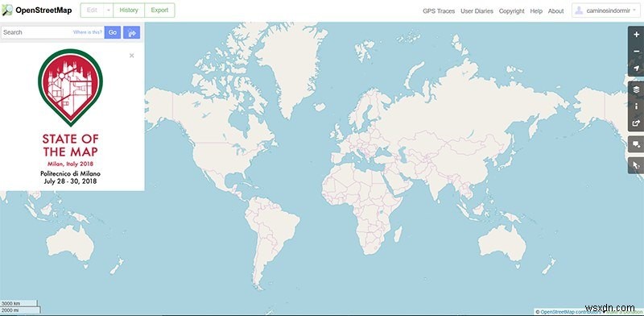Open the History tab
Screen dimensions: 644x316
[x=129, y=10]
